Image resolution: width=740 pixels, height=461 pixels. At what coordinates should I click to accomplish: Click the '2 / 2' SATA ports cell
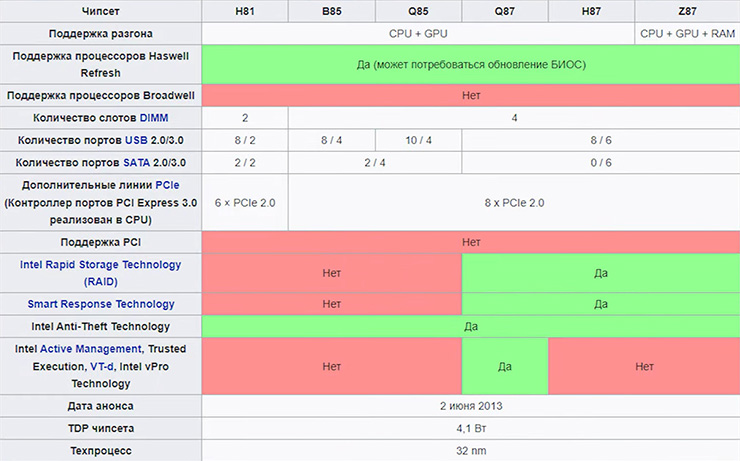pyautogui.click(x=245, y=163)
